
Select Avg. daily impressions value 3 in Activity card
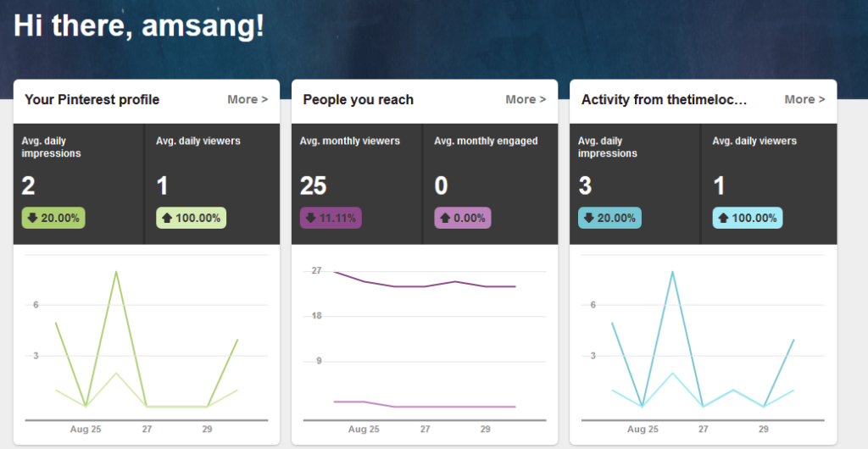click(x=585, y=186)
